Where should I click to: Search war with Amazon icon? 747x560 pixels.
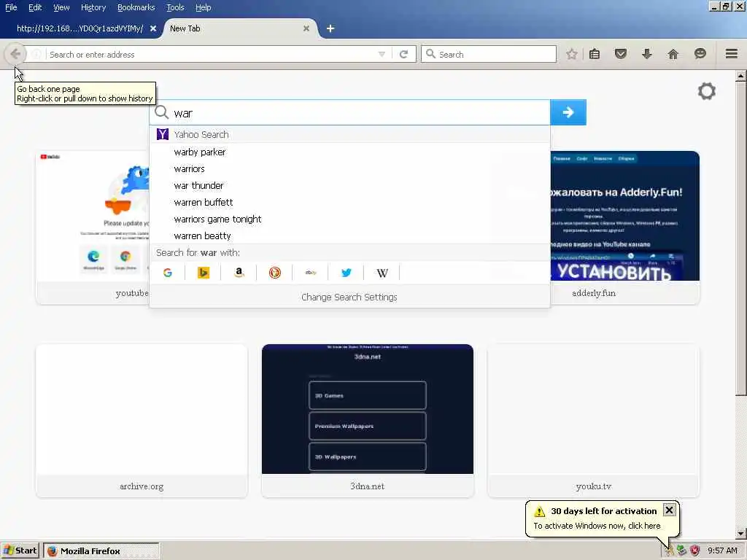239,273
